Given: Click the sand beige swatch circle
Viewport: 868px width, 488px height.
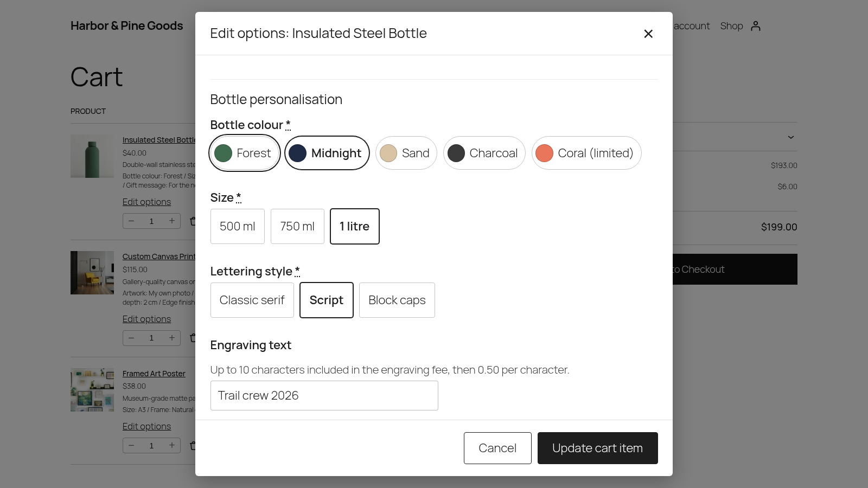Looking at the screenshot, I should (388, 153).
